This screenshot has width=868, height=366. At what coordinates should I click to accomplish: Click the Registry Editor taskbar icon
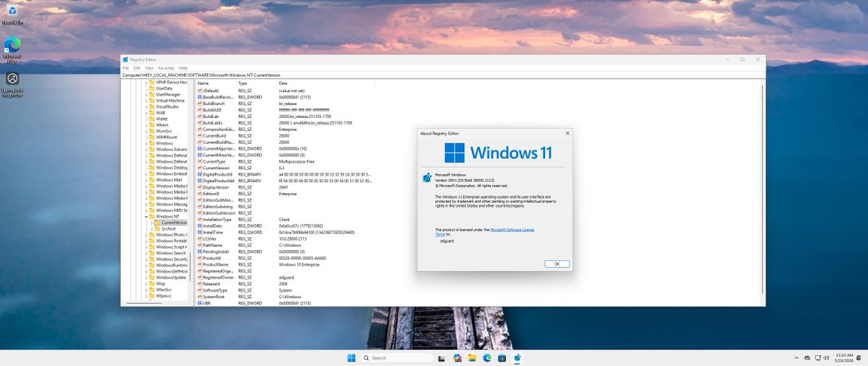tap(516, 358)
